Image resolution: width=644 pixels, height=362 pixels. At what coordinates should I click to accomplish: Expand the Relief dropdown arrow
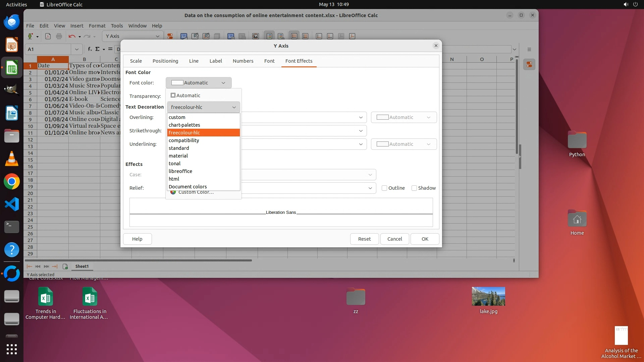coord(370,188)
